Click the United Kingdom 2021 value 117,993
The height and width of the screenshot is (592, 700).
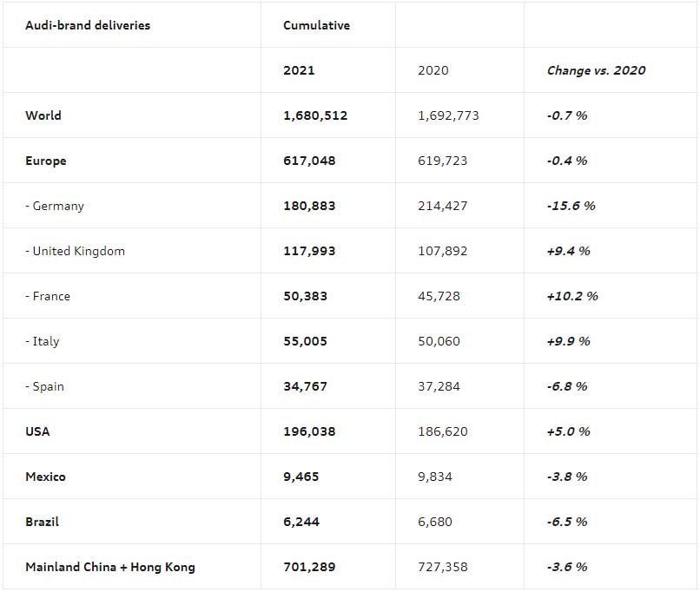pyautogui.click(x=309, y=251)
